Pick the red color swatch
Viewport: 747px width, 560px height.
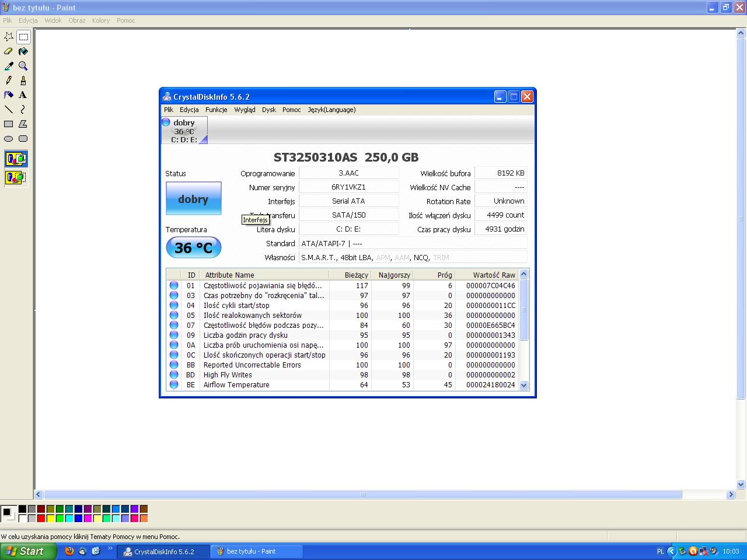pos(41,518)
